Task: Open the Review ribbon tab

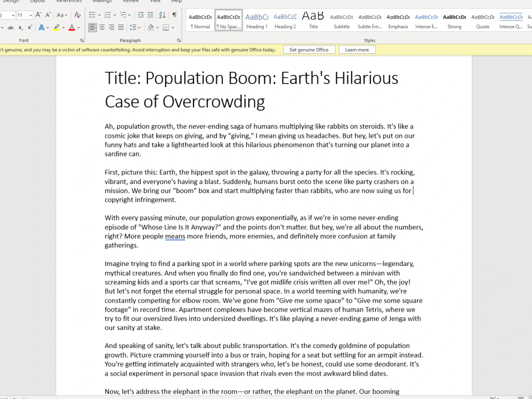Action: tap(131, 1)
